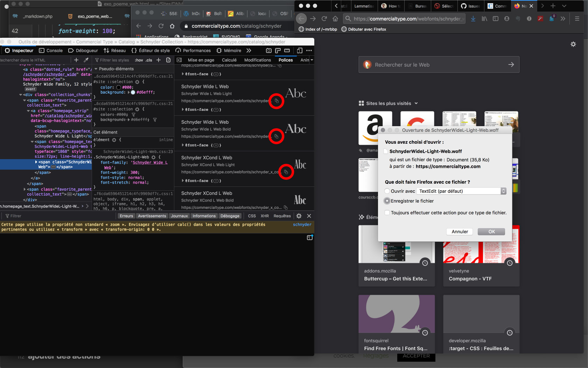Open new tab page settings gear
This screenshot has height=368, width=588.
(x=573, y=44)
